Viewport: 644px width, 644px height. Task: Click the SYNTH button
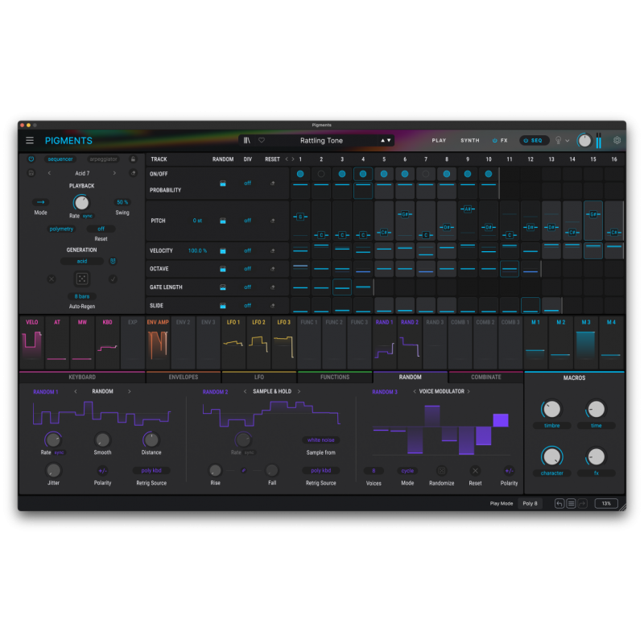tap(470, 140)
